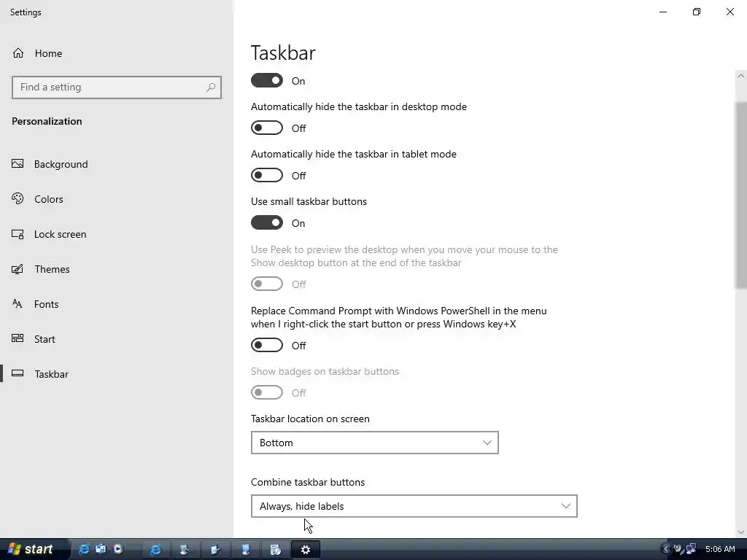This screenshot has width=747, height=560.
Task: Open the Fonts settings page
Action: (x=35, y=304)
